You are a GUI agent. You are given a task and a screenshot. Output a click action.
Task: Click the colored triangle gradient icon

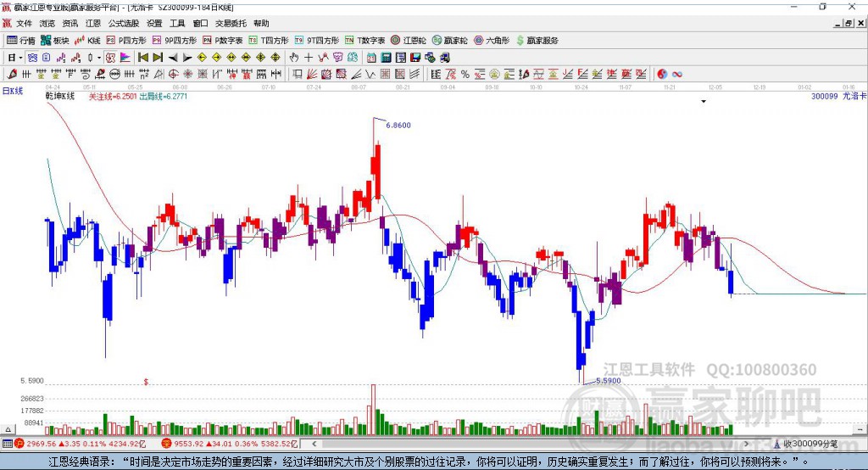click(x=125, y=58)
